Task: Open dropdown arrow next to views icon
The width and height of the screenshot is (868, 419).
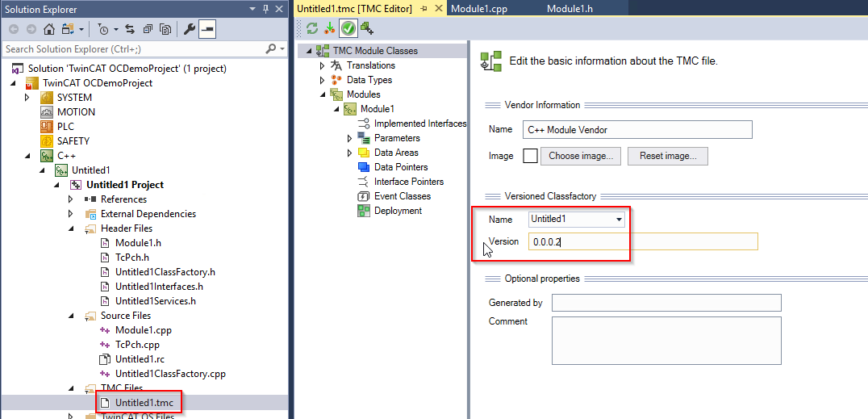Action: pyautogui.click(x=81, y=29)
